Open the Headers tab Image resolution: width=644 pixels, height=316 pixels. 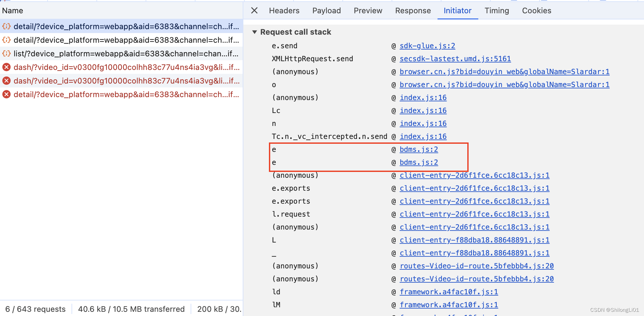284,11
